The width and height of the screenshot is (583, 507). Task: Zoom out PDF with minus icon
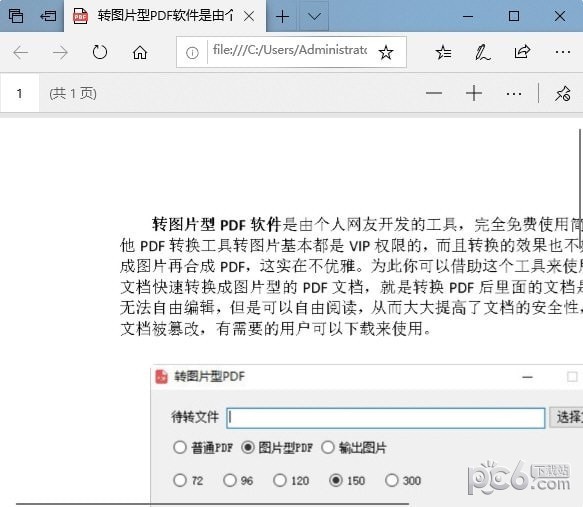[434, 93]
